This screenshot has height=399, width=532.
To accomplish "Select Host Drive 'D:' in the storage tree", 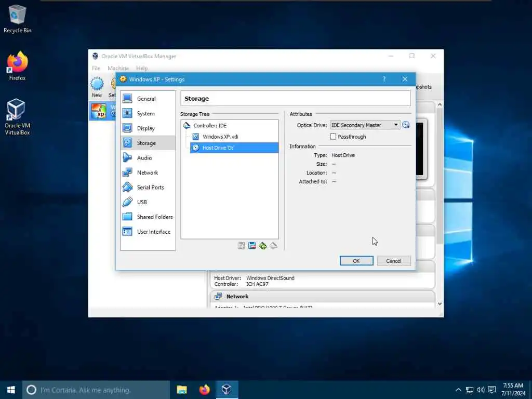I will tap(234, 148).
